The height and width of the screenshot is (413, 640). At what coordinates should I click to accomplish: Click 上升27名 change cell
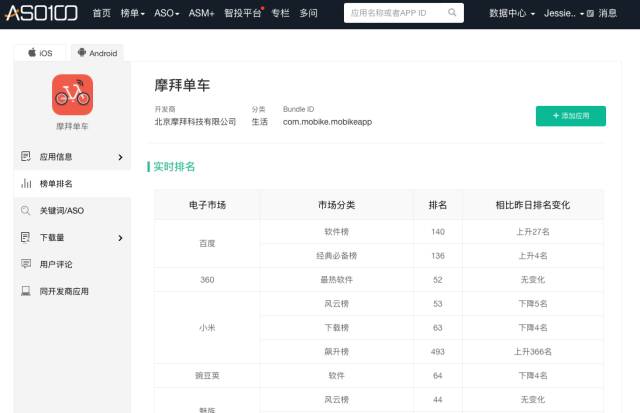533,232
